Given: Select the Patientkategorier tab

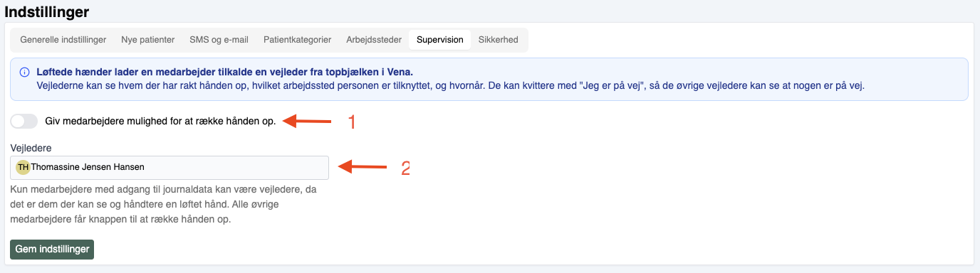Looking at the screenshot, I should pyautogui.click(x=297, y=40).
